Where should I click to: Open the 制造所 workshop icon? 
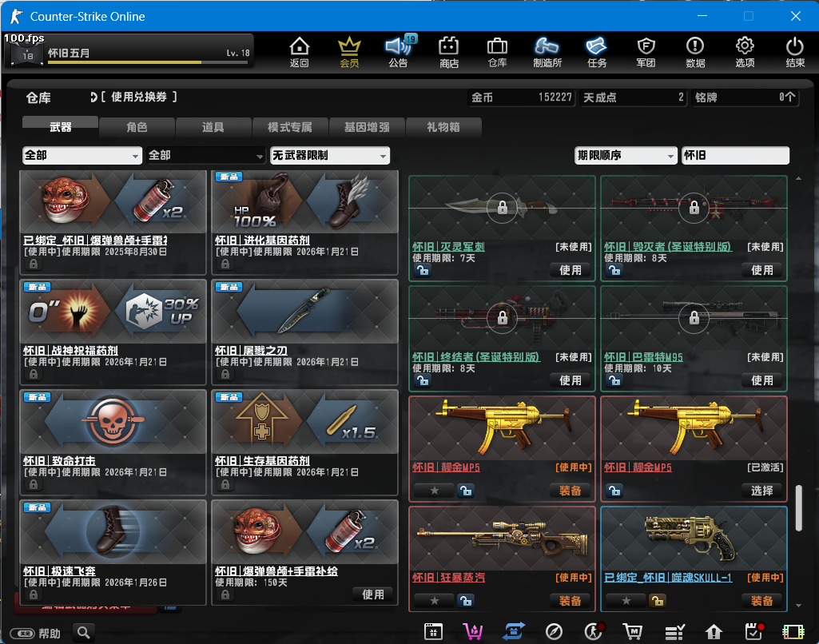click(x=547, y=52)
